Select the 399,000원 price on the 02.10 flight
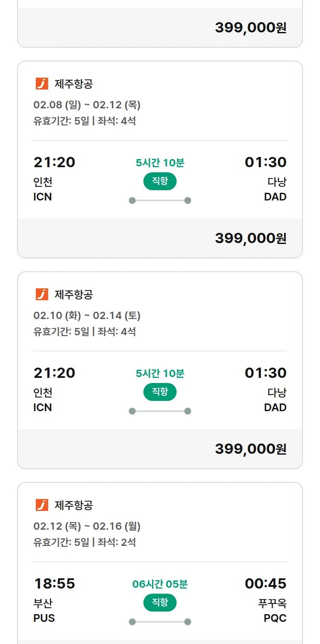320x644 pixels. [x=250, y=449]
